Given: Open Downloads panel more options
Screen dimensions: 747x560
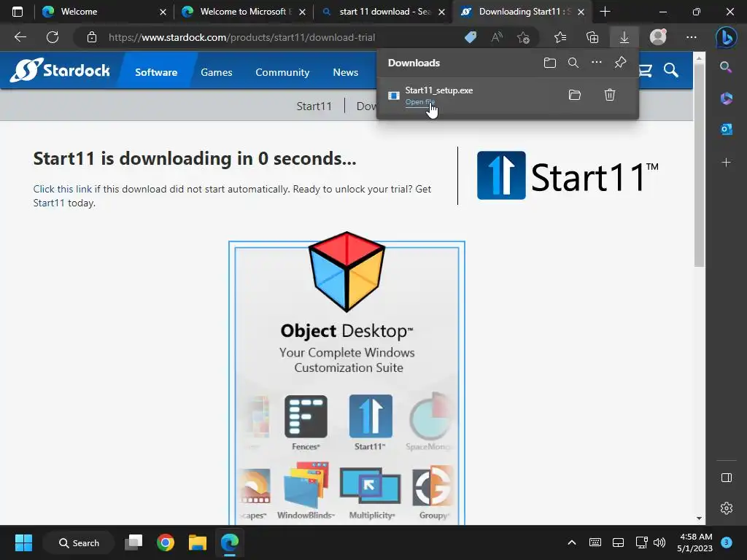Looking at the screenshot, I should 597,63.
